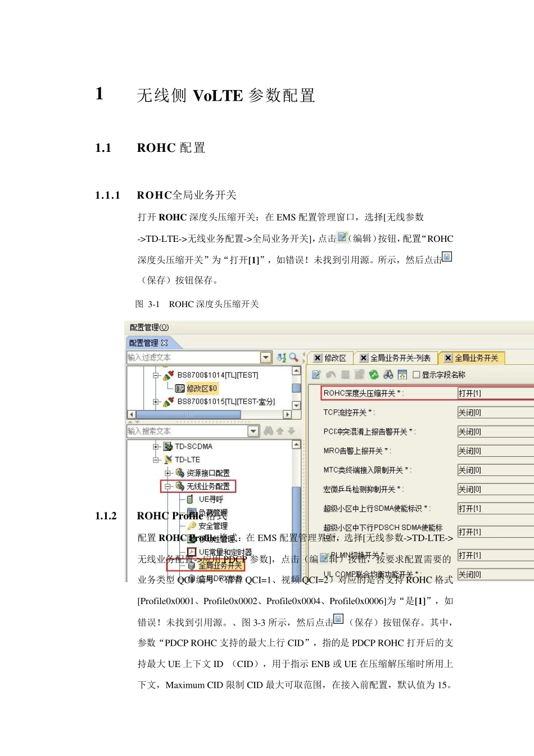Expand the TD-SCDMA tree node
Screen dimensions: 534x756
click(156, 447)
